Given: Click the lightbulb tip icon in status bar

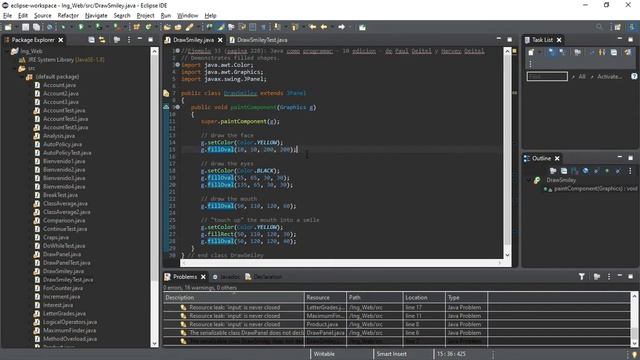Looking at the screenshot, I should tap(634, 355).
